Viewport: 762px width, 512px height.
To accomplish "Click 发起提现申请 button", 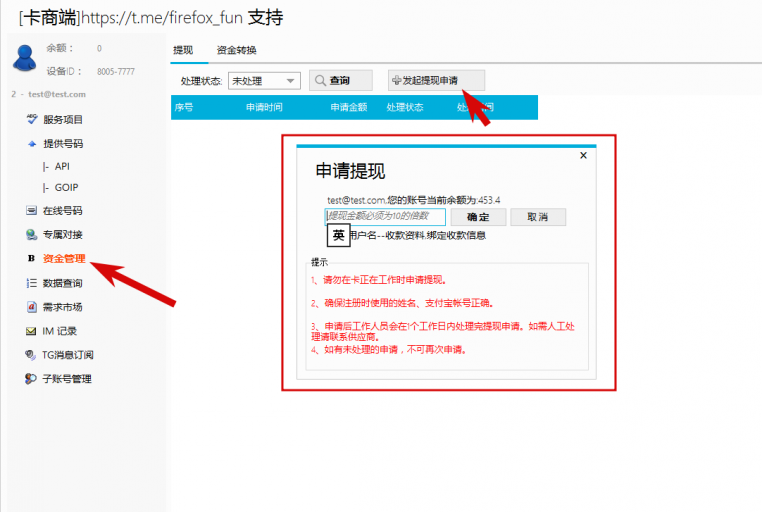I will (436, 80).
